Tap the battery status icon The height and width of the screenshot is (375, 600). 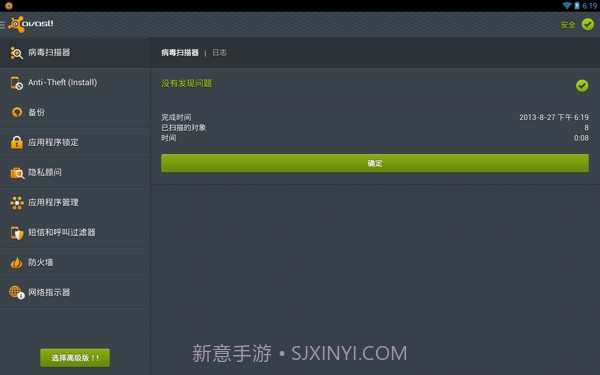577,5
